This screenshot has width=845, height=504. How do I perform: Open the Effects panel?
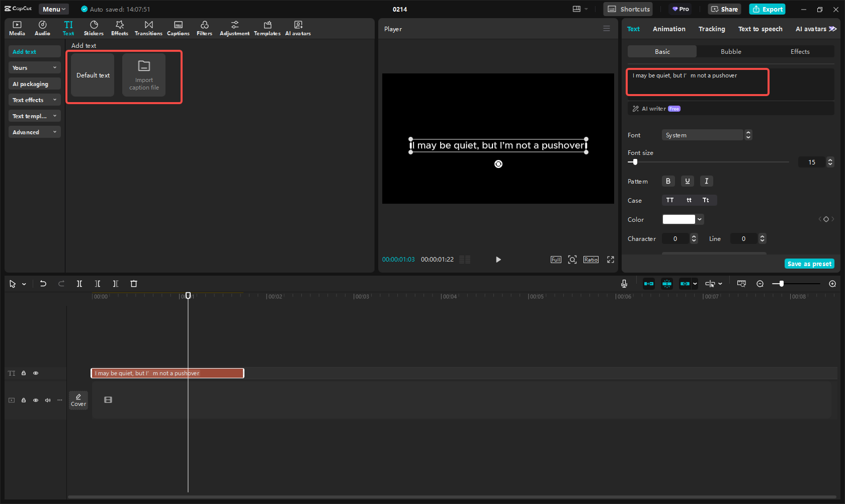120,28
